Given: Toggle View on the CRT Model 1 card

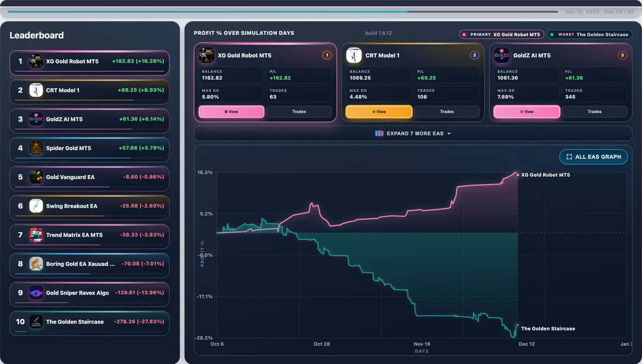Looking at the screenshot, I should tap(379, 112).
